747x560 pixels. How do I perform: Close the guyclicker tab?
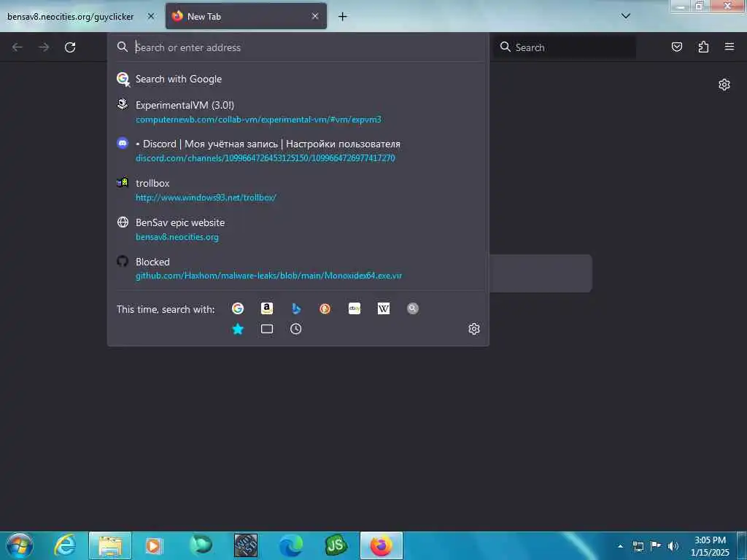coord(151,16)
